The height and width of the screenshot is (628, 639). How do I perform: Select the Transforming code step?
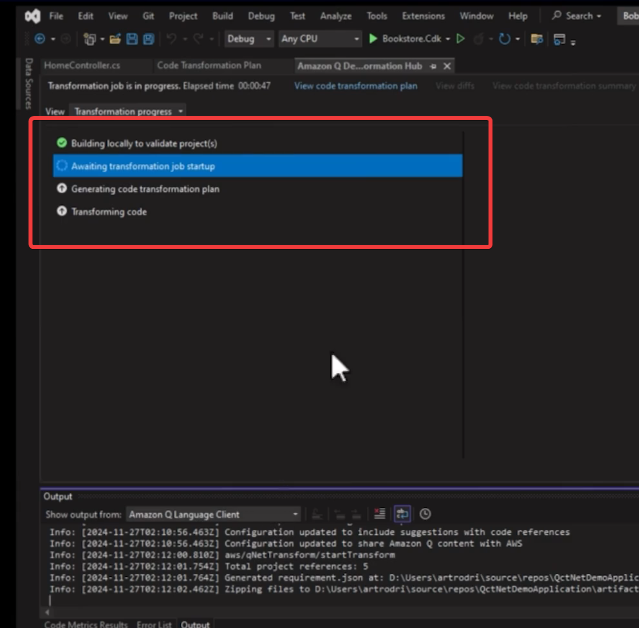258,212
